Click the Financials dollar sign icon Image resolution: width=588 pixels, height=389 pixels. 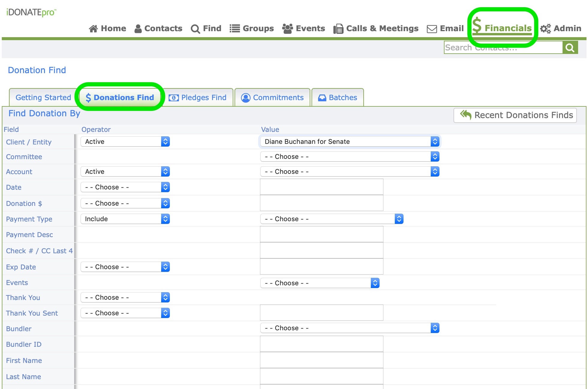point(477,25)
